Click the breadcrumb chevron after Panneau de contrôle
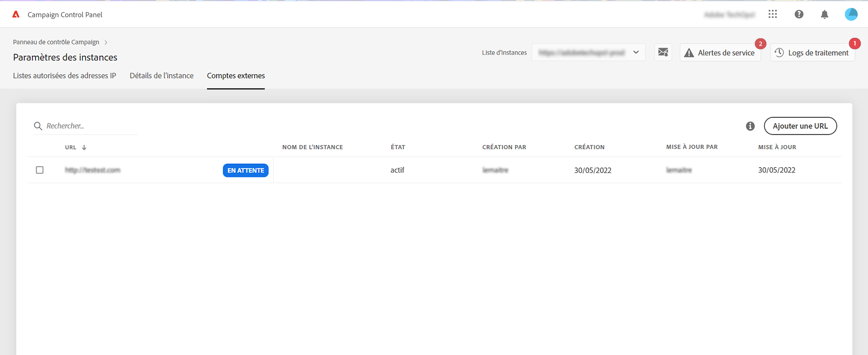 click(x=106, y=42)
